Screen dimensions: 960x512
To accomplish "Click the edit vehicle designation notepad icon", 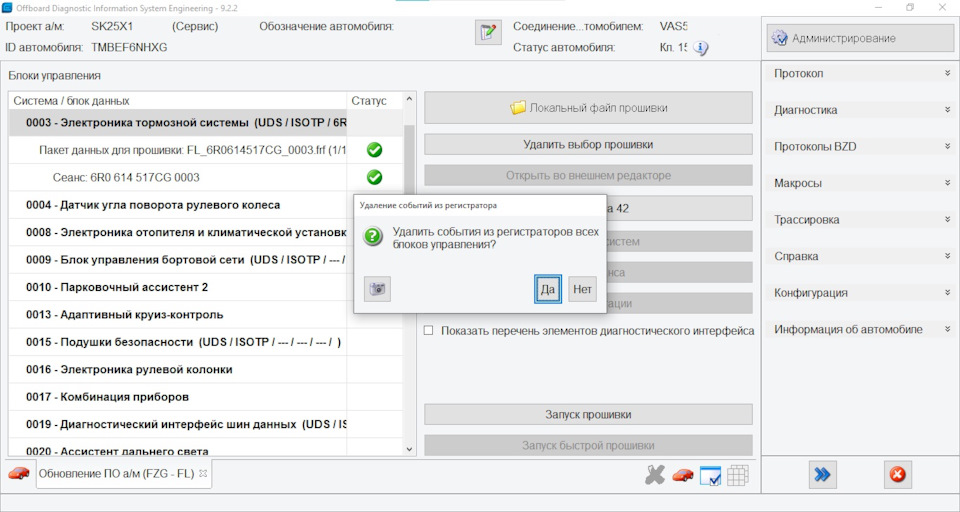I will pos(488,32).
